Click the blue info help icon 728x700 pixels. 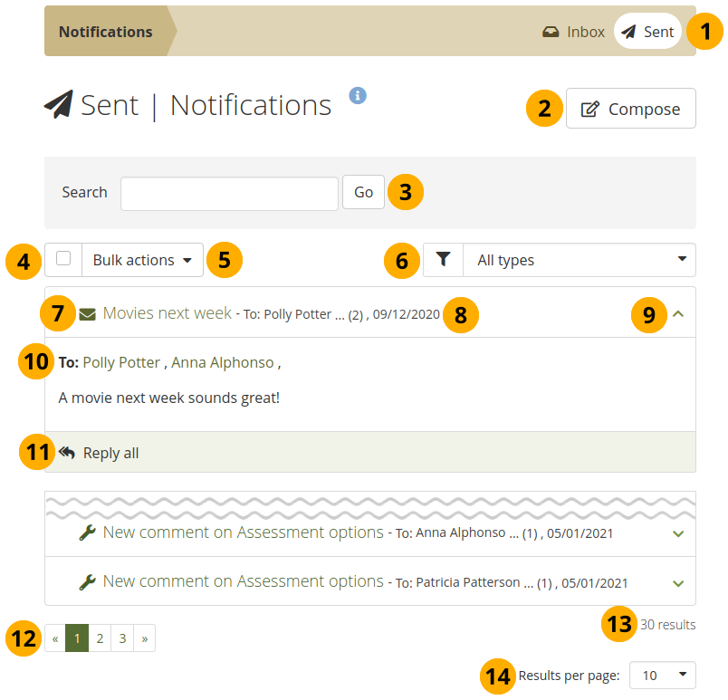point(358,96)
